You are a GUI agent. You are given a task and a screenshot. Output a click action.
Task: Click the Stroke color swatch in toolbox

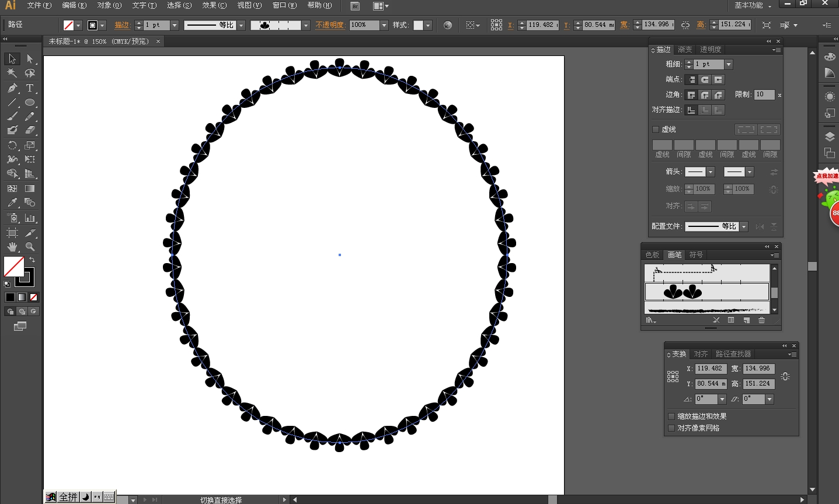[25, 277]
